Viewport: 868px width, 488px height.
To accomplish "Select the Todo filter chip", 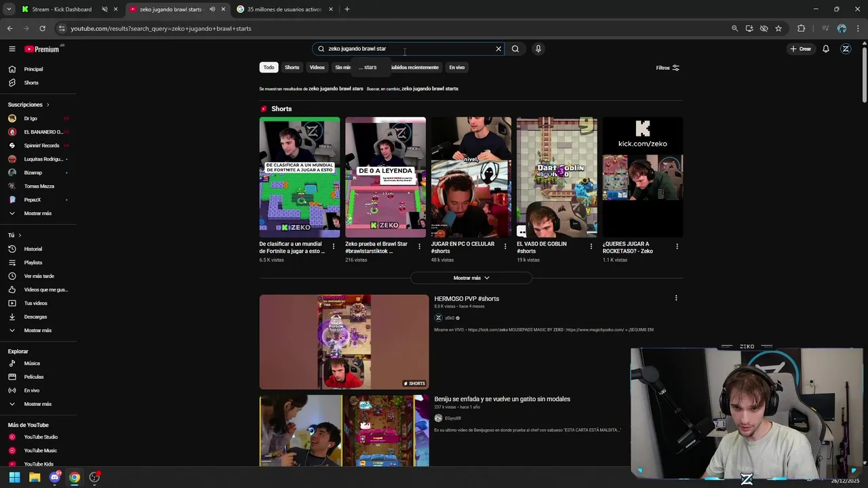I will [269, 67].
